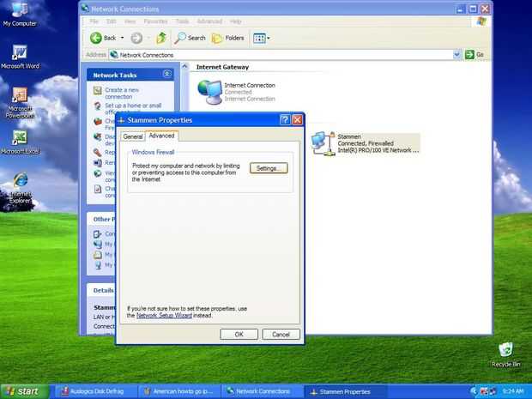Open the Help menu
532x399 pixels.
(235, 21)
